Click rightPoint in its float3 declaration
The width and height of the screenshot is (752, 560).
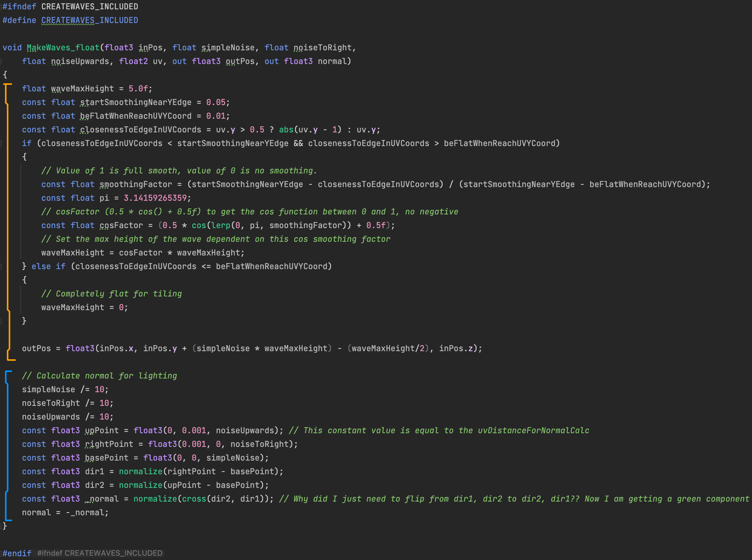(109, 444)
